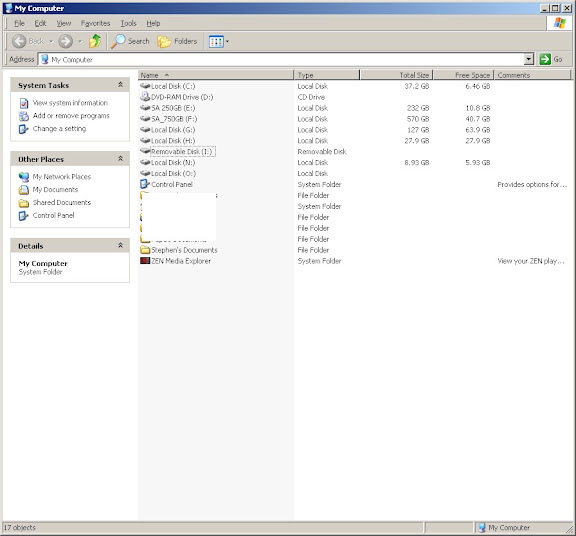Select the Local Disk (N:) drive icon

pos(145,162)
